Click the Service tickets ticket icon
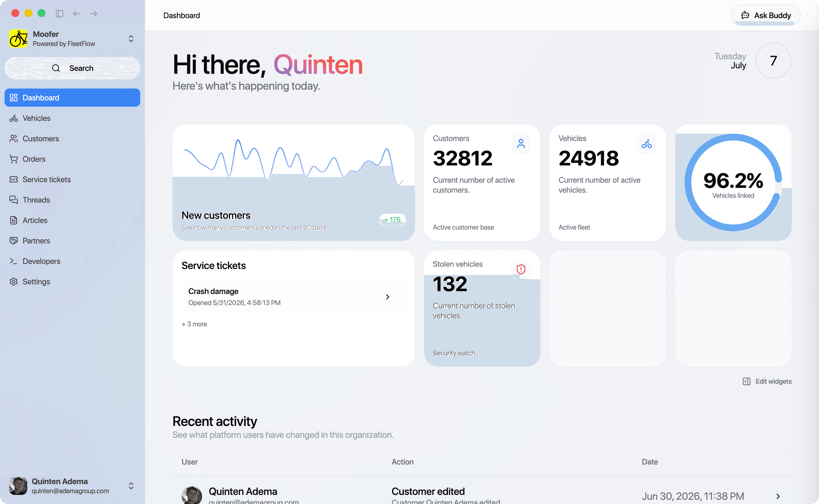 pos(14,179)
